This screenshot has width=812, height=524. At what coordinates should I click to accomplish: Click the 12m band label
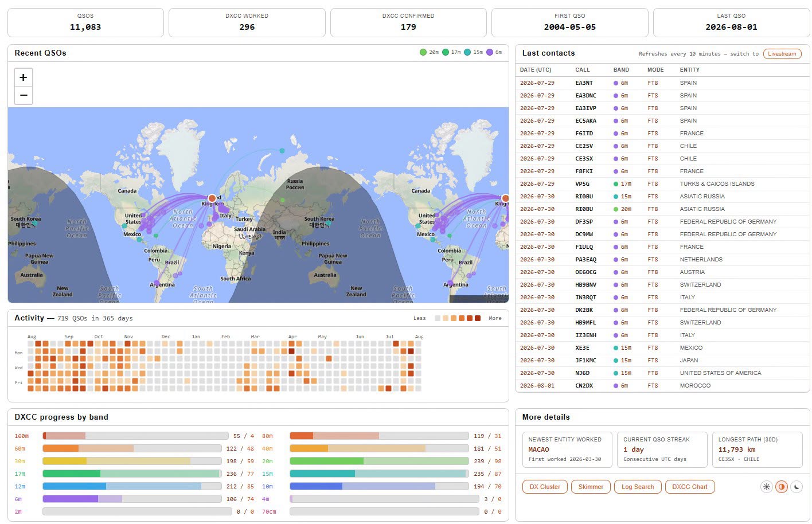[19, 487]
